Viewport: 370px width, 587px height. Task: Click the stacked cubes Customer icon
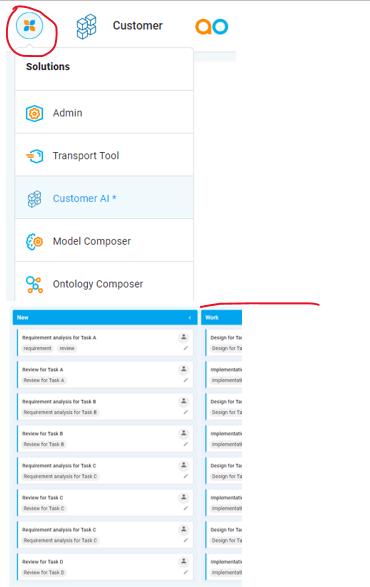(87, 26)
